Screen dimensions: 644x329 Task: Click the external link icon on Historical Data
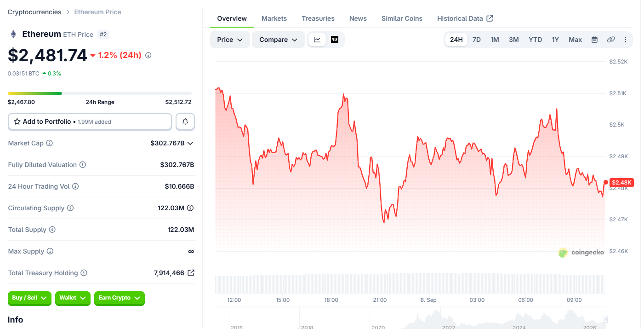click(490, 18)
